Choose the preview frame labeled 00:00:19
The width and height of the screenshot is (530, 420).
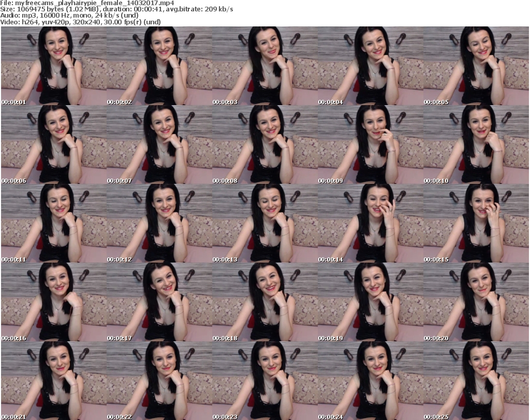pos(371,302)
